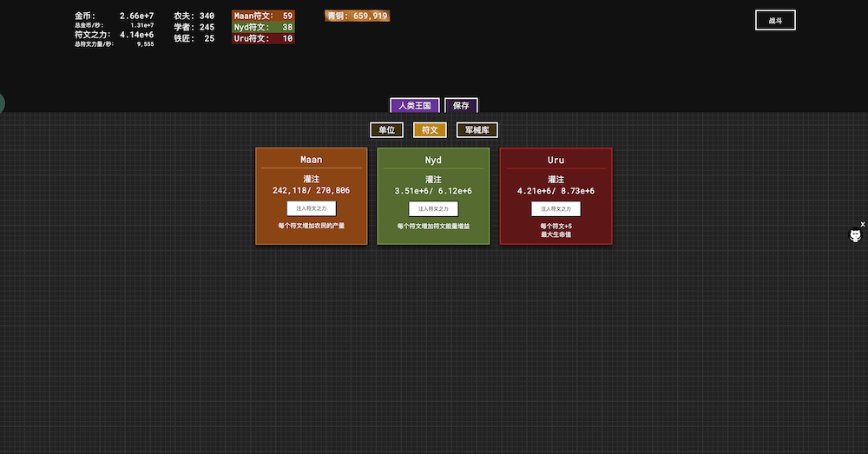This screenshot has height=454, width=868.
Task: Click the red Uru符文 counter badge
Action: point(263,38)
